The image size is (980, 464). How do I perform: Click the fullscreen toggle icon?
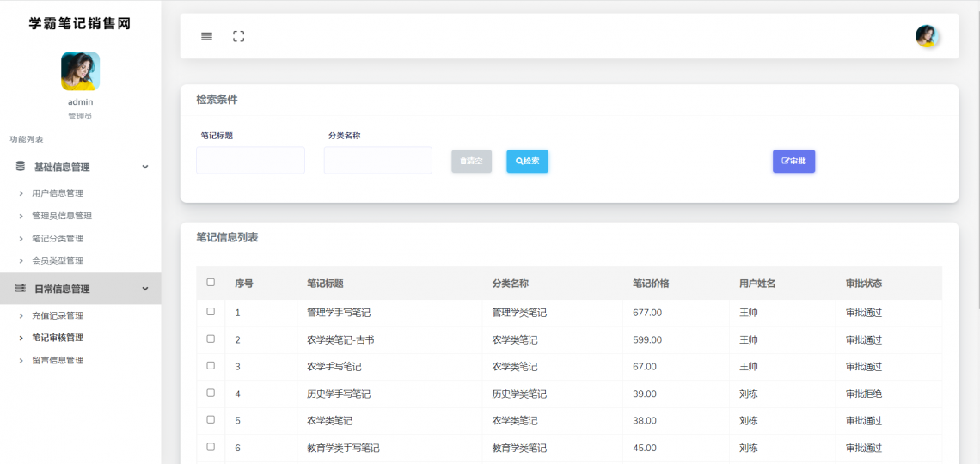238,36
